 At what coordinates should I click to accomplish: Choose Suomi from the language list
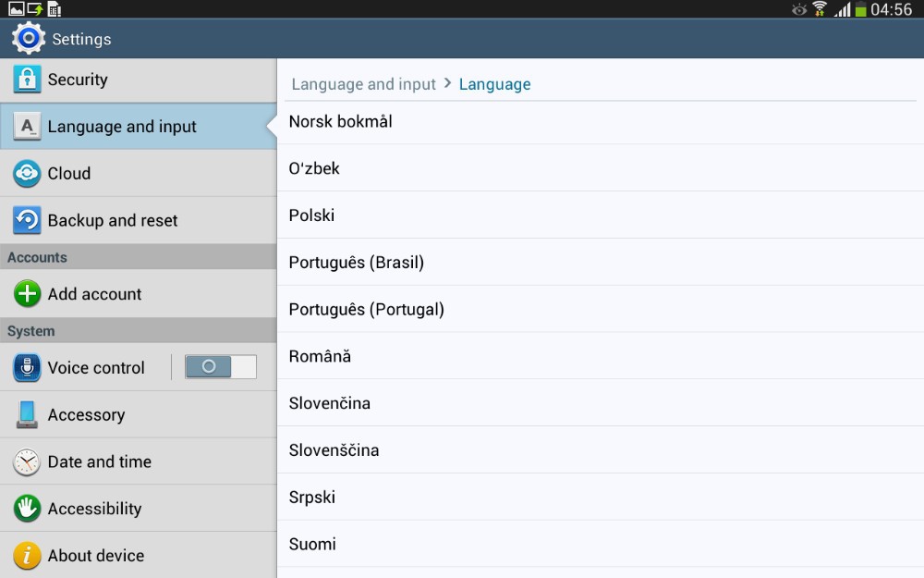(312, 544)
